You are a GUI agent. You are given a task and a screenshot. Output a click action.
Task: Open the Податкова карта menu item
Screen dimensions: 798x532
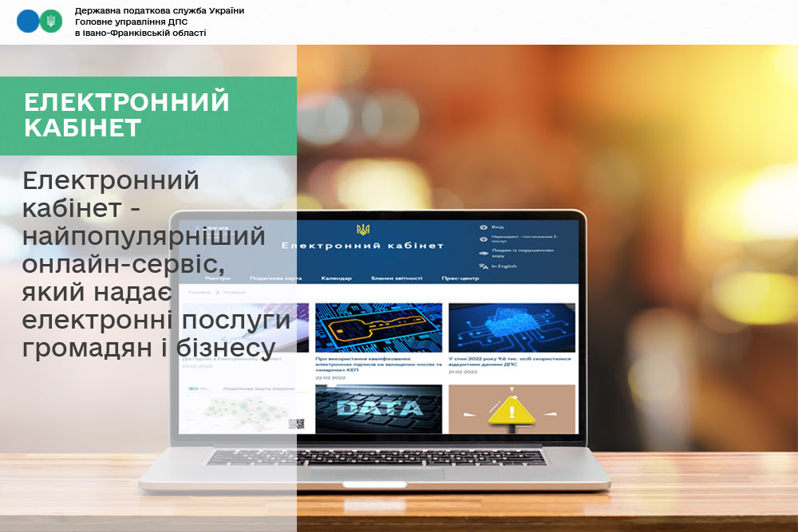(276, 278)
